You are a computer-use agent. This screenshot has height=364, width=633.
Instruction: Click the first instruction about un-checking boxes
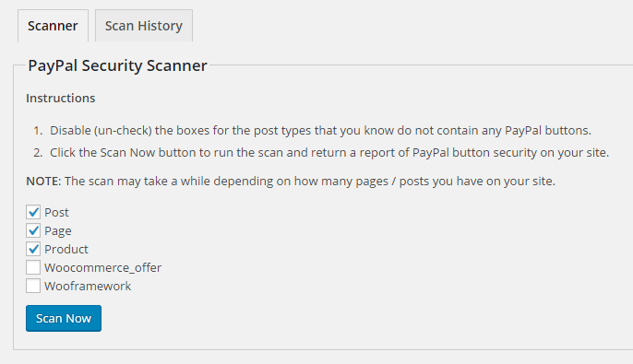(320, 131)
